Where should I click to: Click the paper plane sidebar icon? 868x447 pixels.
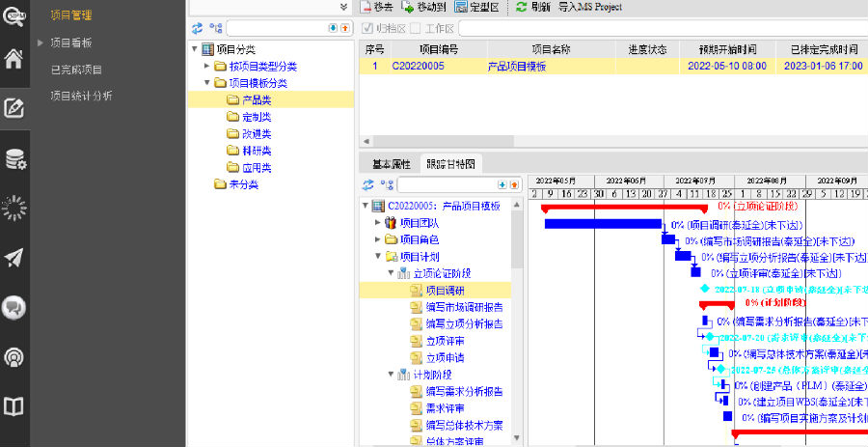click(14, 257)
